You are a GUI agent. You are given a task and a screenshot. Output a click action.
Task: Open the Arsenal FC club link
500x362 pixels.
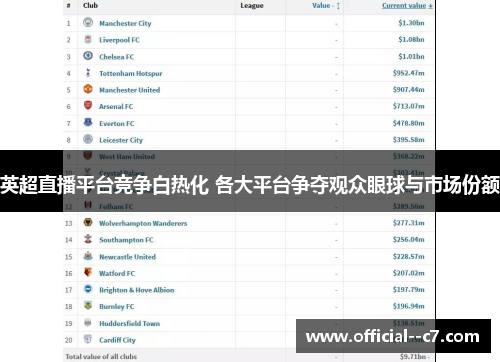(x=116, y=107)
